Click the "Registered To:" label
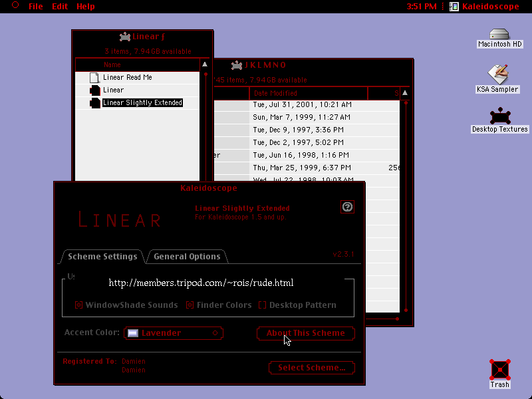The width and height of the screenshot is (532, 399). pyautogui.click(x=90, y=361)
